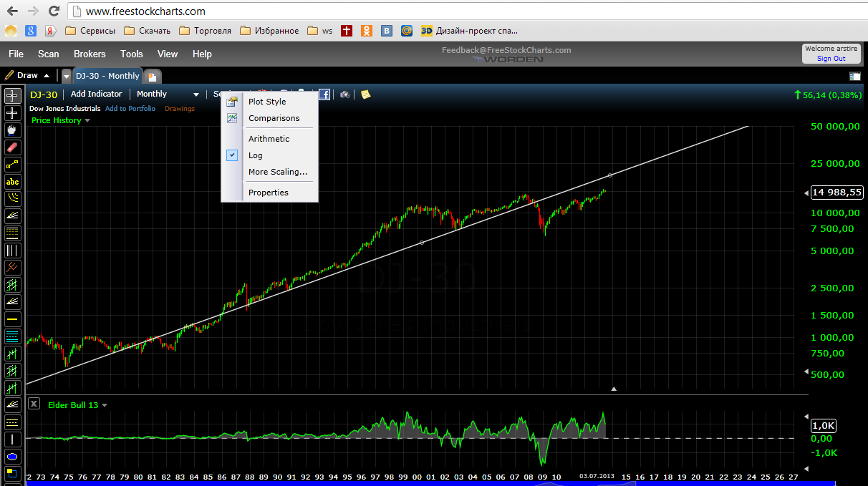Screen dimensions: 868x486
Task: Select the vertical lines drawing tool
Action: [x=12, y=251]
